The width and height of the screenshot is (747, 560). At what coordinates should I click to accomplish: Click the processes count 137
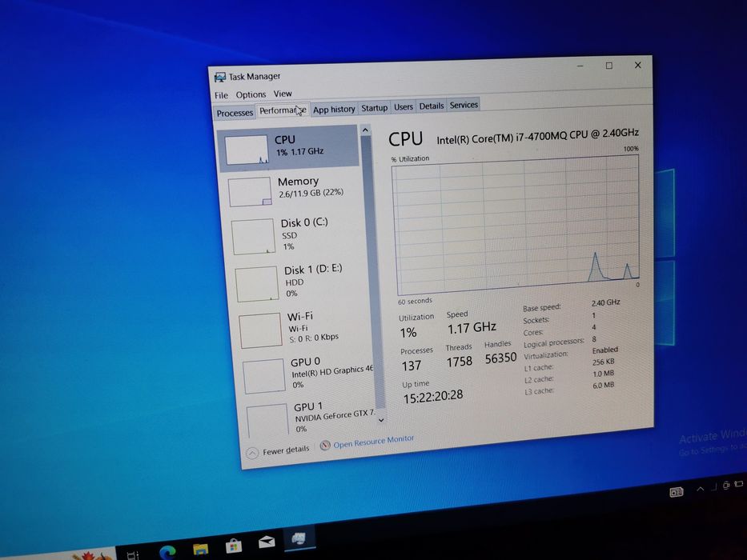coord(412,366)
